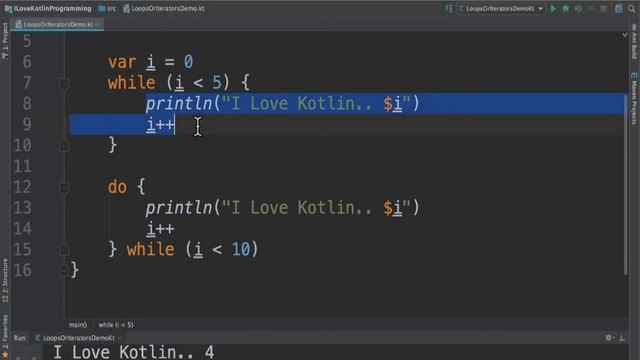This screenshot has height=360, width=640.
Task: Start debugging with the bug icon
Action: click(566, 8)
